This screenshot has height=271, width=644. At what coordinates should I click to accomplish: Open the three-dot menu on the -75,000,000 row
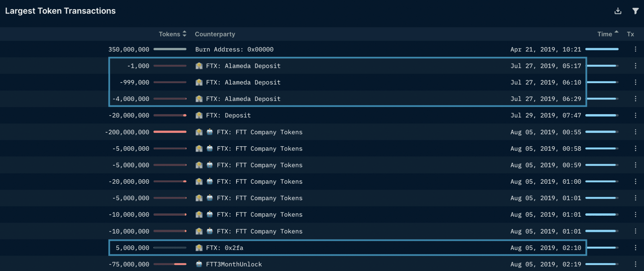[636, 264]
